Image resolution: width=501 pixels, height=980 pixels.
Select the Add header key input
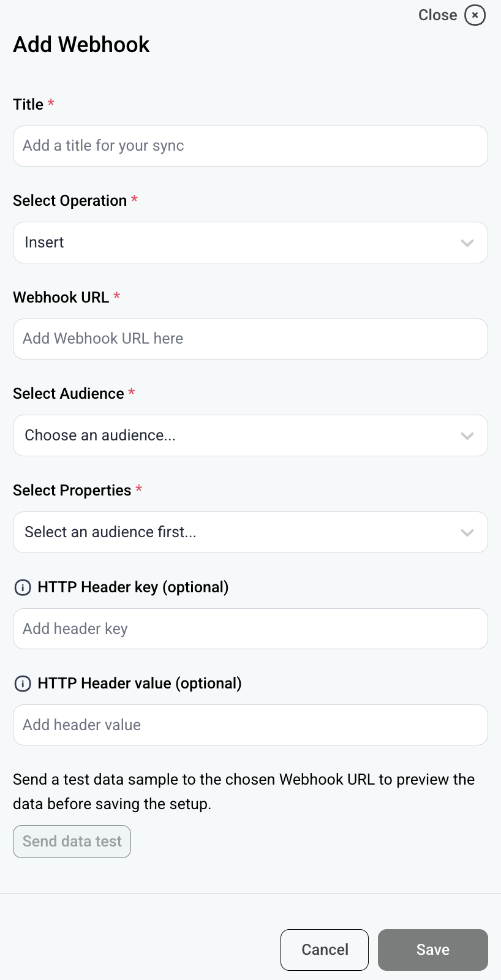point(250,628)
